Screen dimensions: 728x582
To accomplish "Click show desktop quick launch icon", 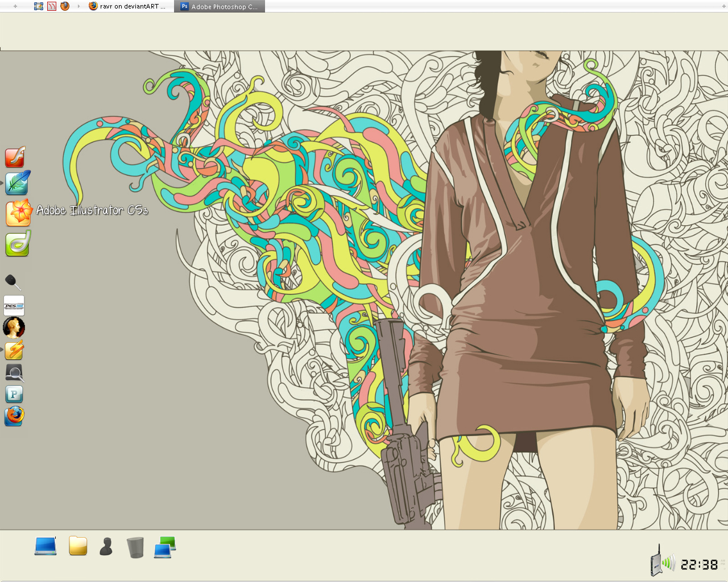I will (x=39, y=6).
